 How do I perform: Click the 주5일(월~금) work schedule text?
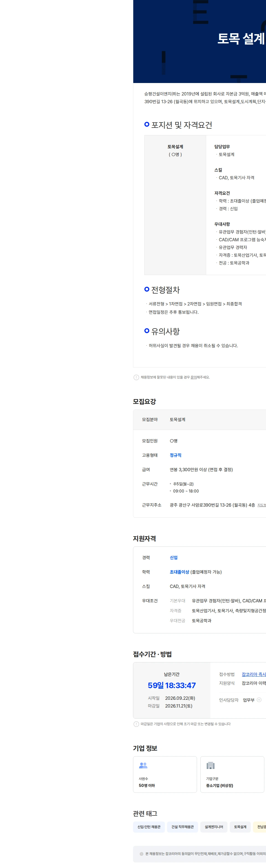pos(183,484)
